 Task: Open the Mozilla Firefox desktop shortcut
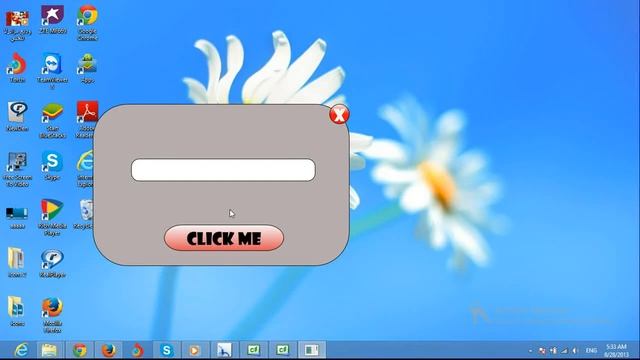click(x=52, y=315)
